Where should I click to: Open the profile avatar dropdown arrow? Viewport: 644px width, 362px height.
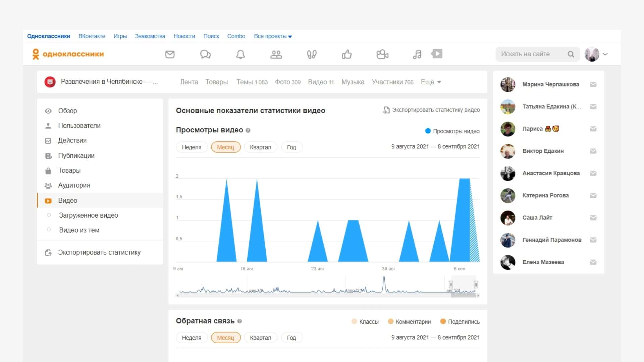point(605,54)
